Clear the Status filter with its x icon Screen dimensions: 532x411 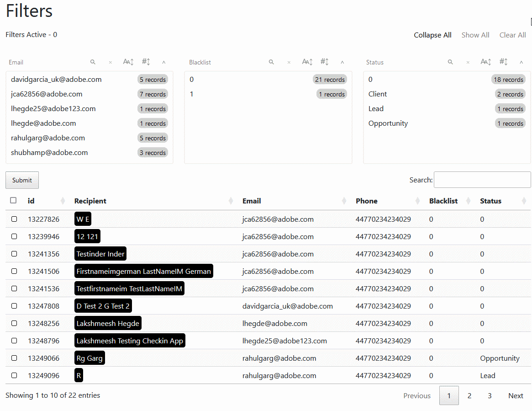coord(468,62)
